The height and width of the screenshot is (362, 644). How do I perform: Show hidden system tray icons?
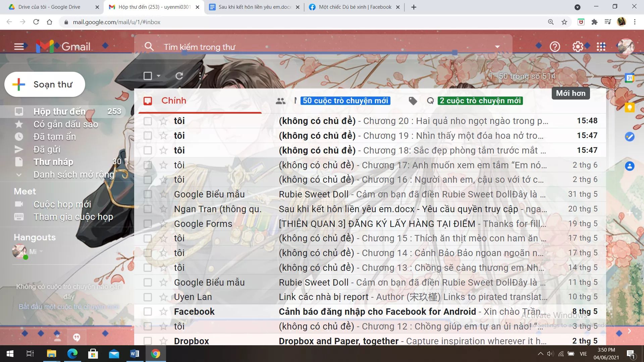(540, 354)
